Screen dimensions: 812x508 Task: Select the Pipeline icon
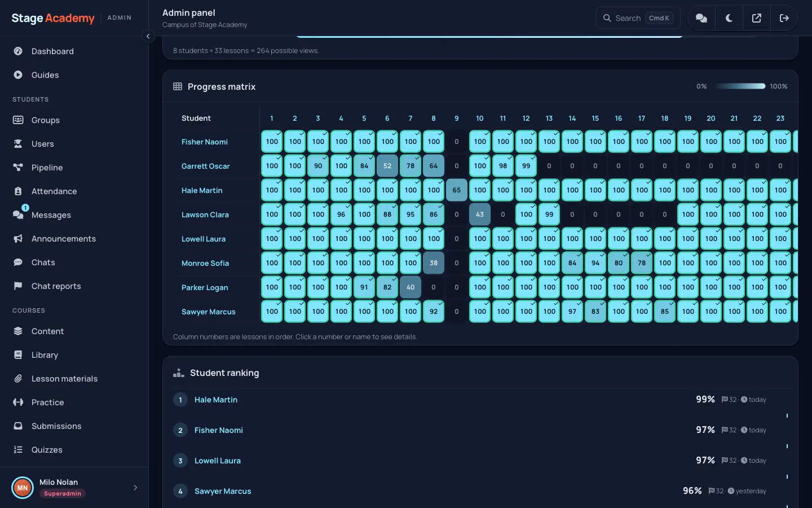click(18, 168)
